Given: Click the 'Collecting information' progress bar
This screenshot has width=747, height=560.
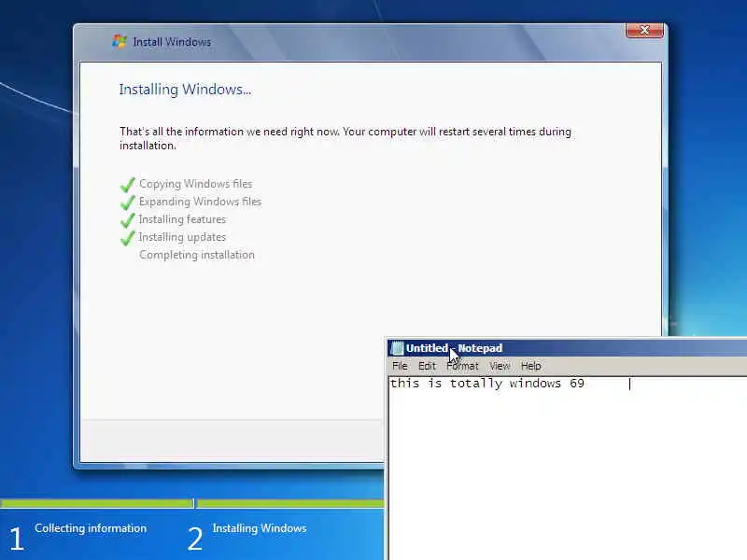Looking at the screenshot, I should click(x=97, y=503).
